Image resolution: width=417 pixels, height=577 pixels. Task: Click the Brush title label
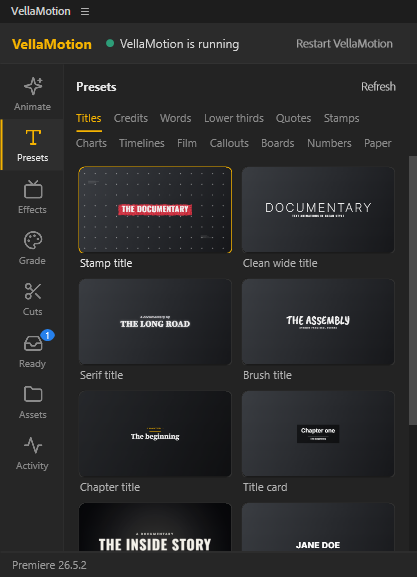[x=268, y=375]
